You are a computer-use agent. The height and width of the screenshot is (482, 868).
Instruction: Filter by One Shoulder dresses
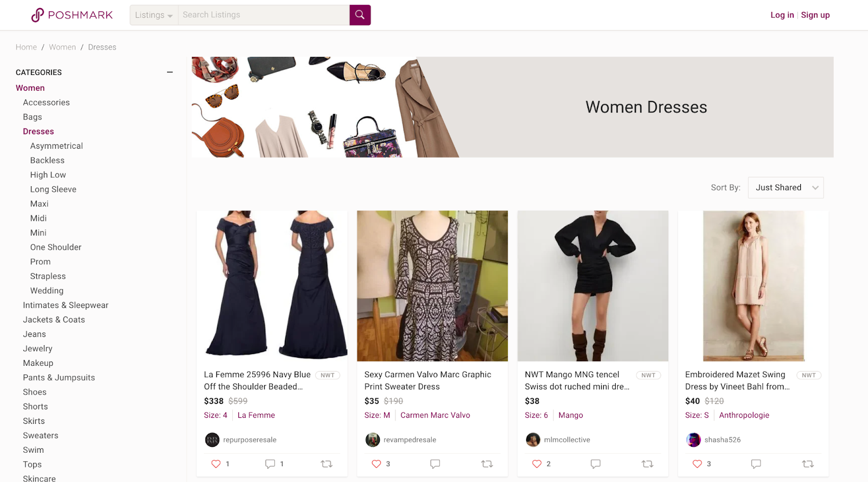56,247
